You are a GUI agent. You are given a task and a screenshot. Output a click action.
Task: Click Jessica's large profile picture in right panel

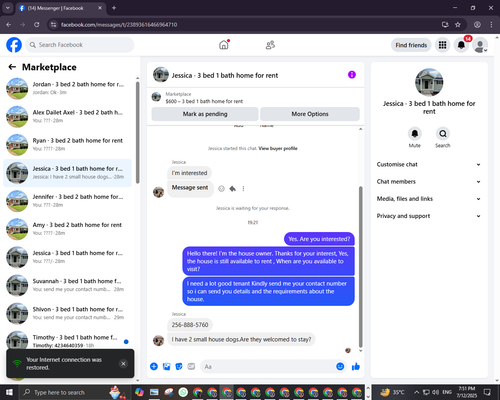pyautogui.click(x=429, y=82)
